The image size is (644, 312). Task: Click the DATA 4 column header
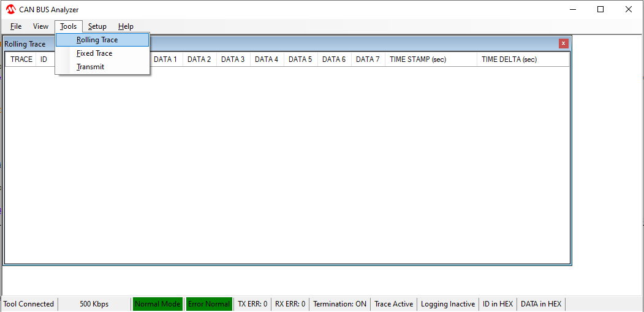[267, 59]
